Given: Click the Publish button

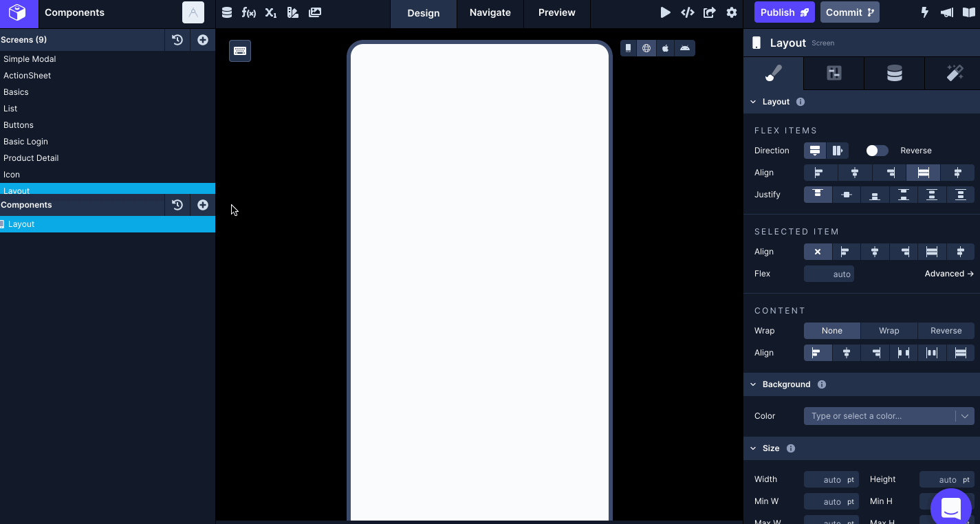Looking at the screenshot, I should coord(785,12).
